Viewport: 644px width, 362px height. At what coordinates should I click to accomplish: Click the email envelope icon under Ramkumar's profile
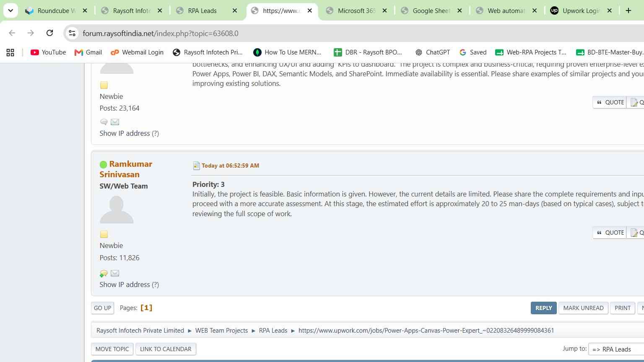pyautogui.click(x=115, y=273)
